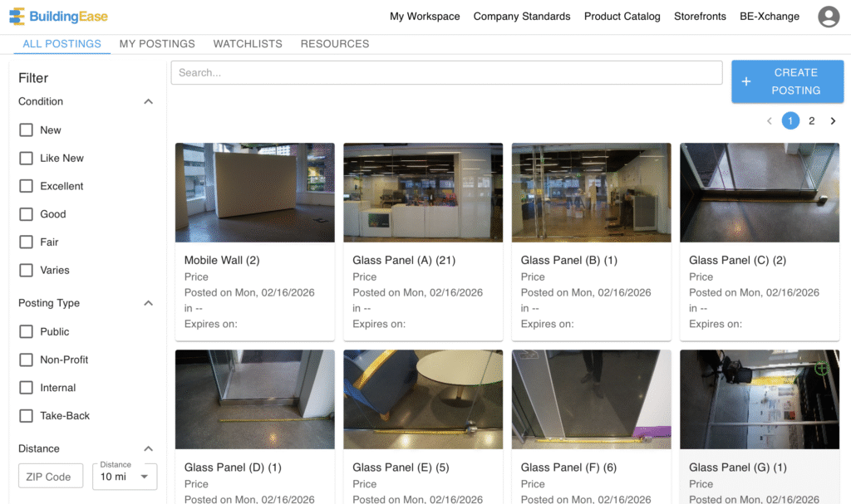This screenshot has height=504, width=851.
Task: Focus the Search postings field
Action: point(446,73)
